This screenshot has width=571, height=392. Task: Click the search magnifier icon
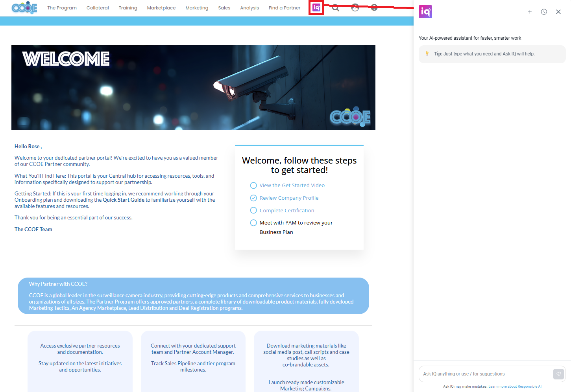(x=336, y=8)
